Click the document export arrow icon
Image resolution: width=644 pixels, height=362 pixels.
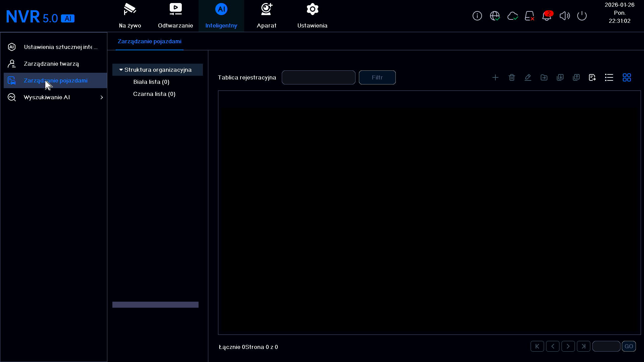coord(592,77)
